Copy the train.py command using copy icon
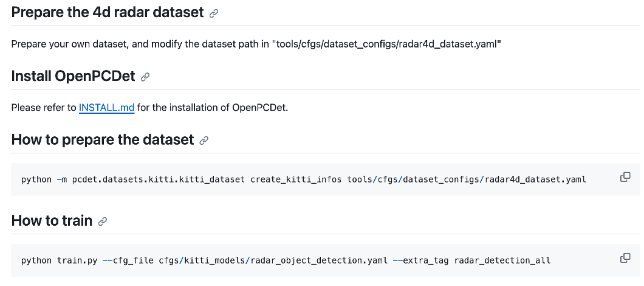 625,259
